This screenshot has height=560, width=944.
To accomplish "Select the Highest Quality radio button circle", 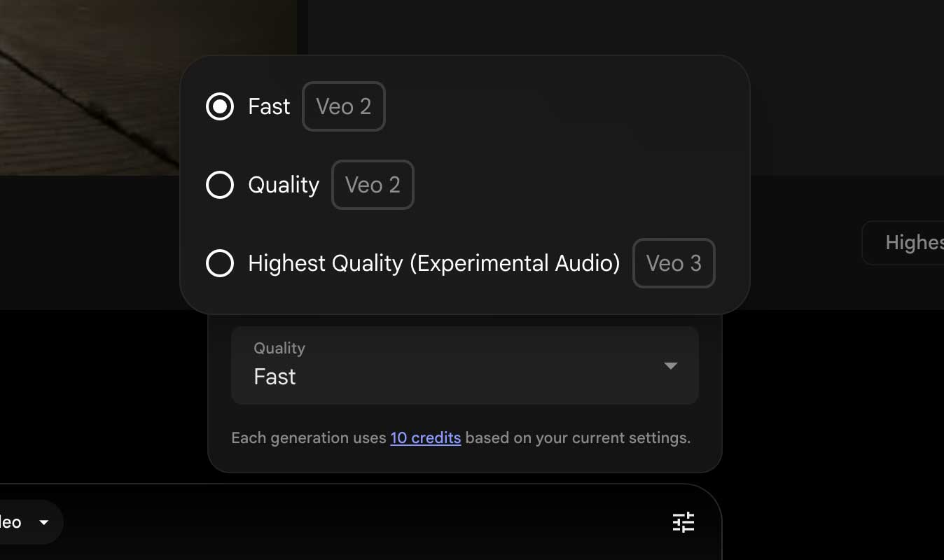I will 220,263.
